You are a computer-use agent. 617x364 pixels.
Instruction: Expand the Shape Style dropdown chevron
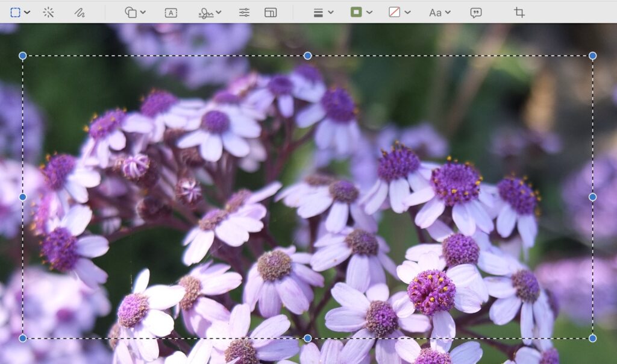[331, 13]
